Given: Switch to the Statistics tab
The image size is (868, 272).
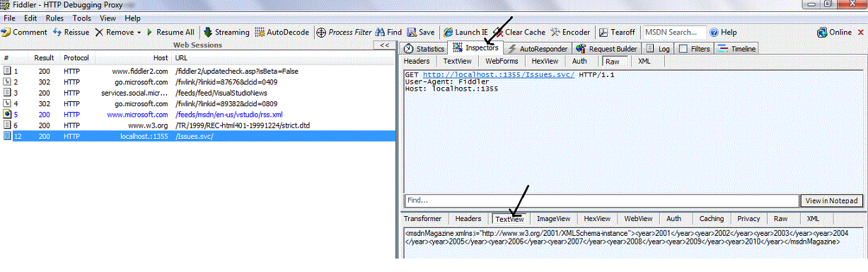Looking at the screenshot, I should pos(424,49).
